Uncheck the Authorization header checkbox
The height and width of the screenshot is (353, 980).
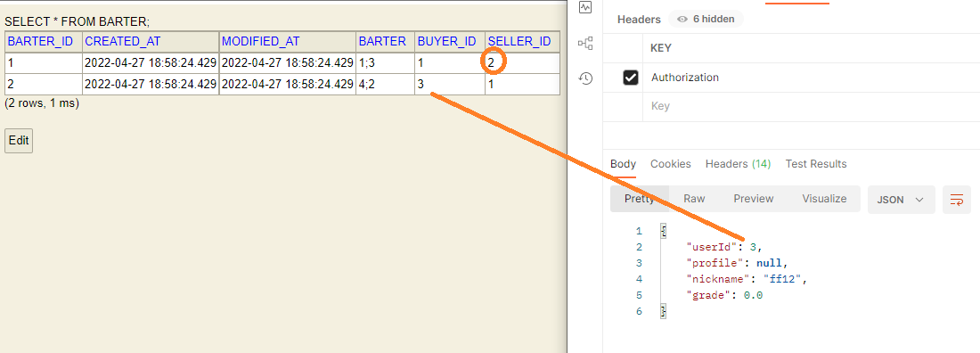click(x=631, y=78)
